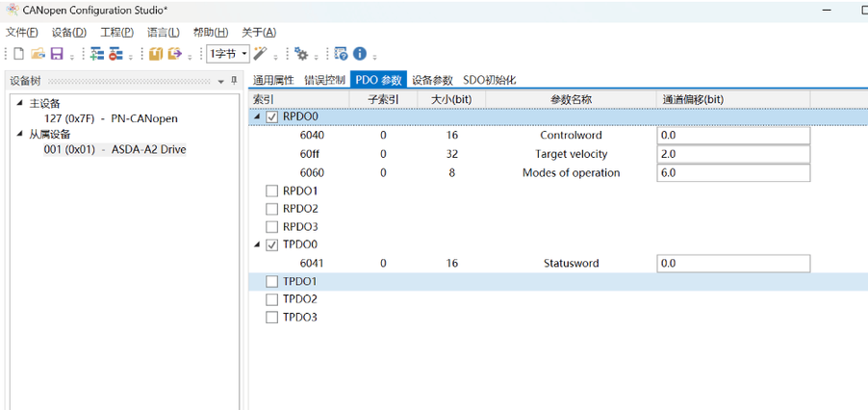
Task: Select index 6041 row cell
Action: [x=312, y=264]
